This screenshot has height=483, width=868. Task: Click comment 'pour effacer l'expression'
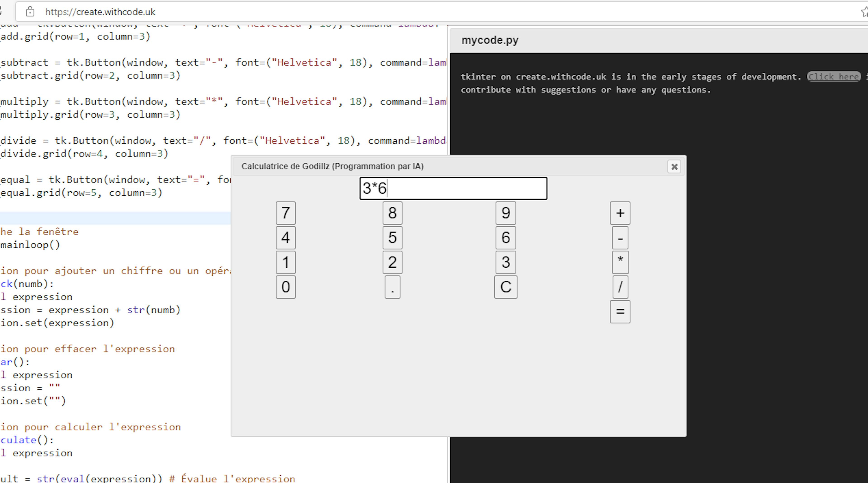coord(88,349)
